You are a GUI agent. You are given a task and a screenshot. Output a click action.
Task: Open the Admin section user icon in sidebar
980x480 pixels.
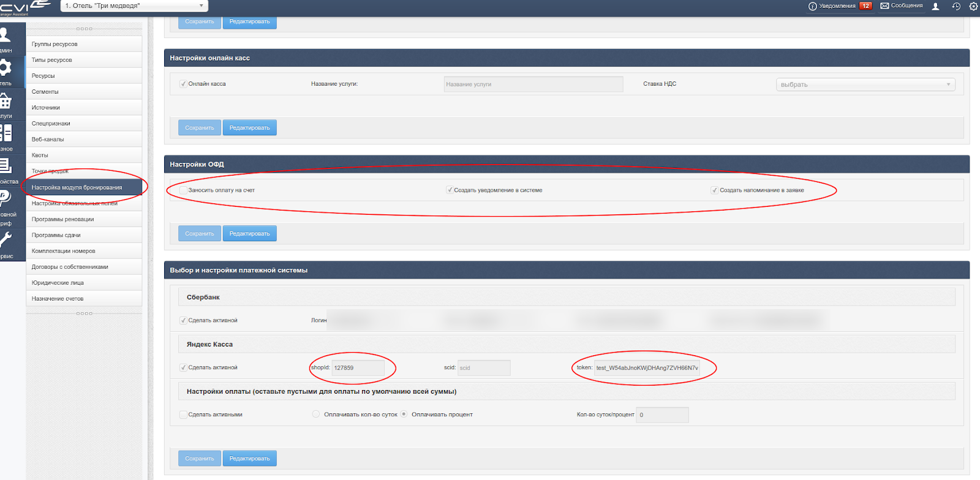click(6, 36)
